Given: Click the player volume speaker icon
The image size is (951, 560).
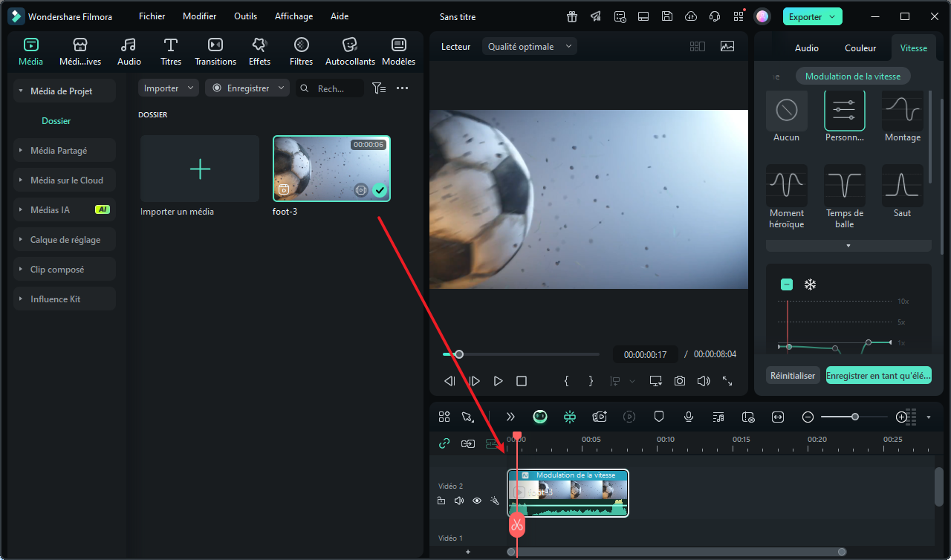Looking at the screenshot, I should coord(704,381).
